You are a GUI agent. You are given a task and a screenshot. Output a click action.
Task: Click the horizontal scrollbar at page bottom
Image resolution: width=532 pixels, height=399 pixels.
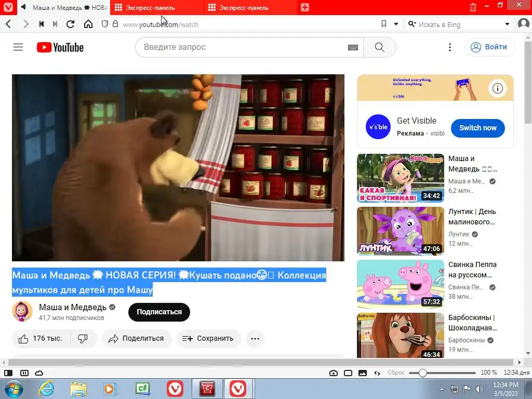point(261,362)
